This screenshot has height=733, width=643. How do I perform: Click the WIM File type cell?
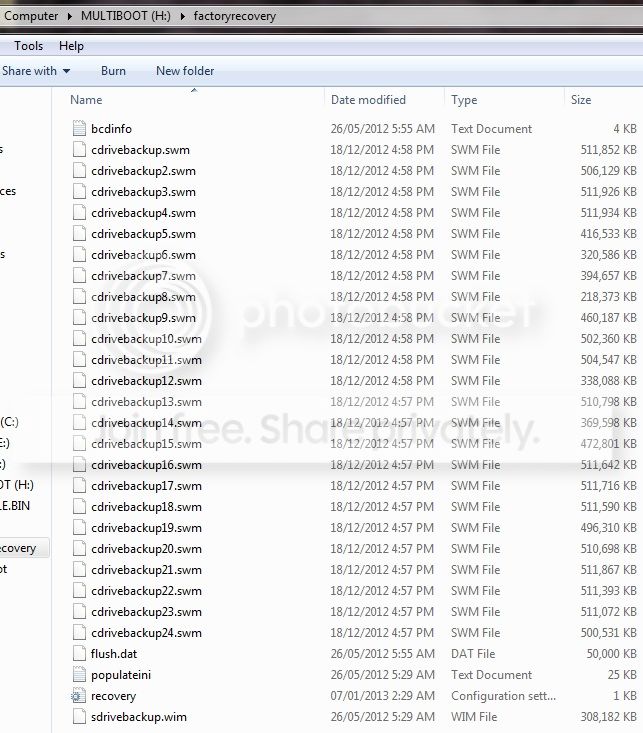click(x=474, y=717)
